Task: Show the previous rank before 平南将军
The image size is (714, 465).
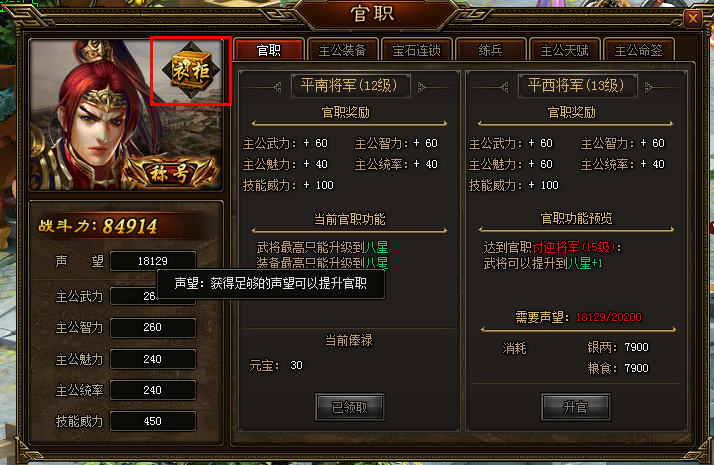Action: point(277,87)
